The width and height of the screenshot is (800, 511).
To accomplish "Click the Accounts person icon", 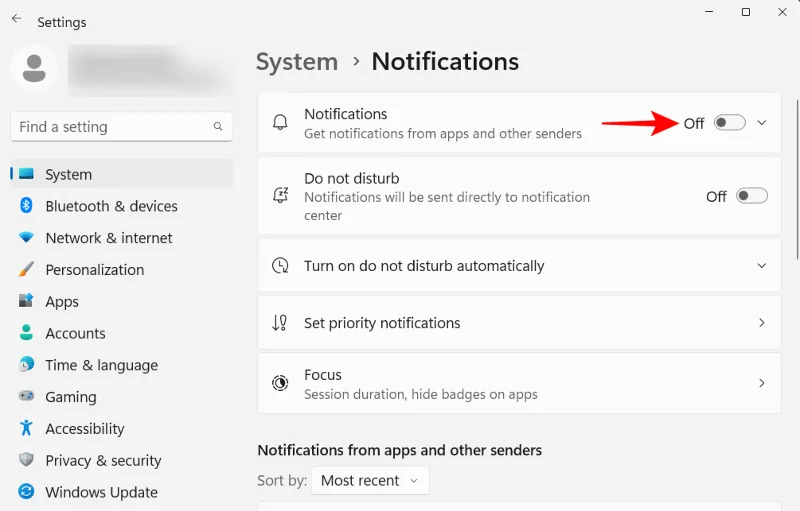I will point(26,333).
